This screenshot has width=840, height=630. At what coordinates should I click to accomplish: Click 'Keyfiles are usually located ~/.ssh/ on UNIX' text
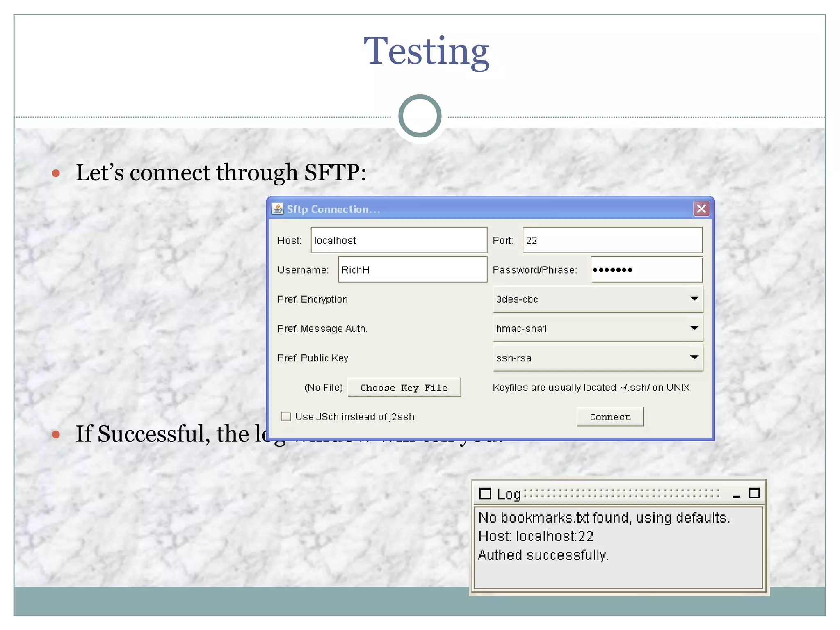(591, 388)
